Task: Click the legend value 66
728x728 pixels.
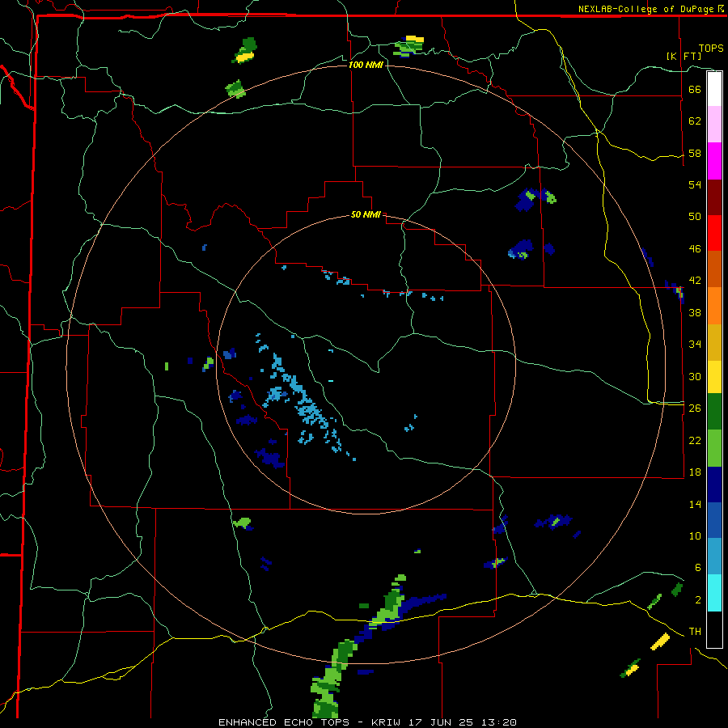Action: pos(695,89)
